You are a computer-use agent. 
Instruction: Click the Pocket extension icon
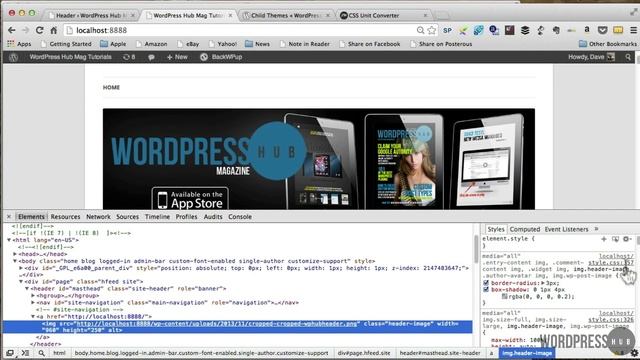click(602, 30)
